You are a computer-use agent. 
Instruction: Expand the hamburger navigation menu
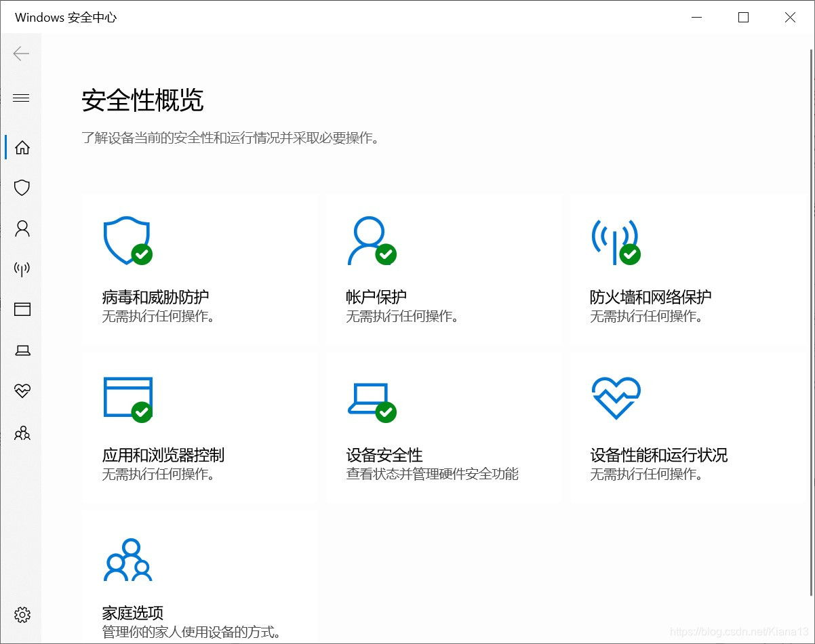[x=22, y=98]
